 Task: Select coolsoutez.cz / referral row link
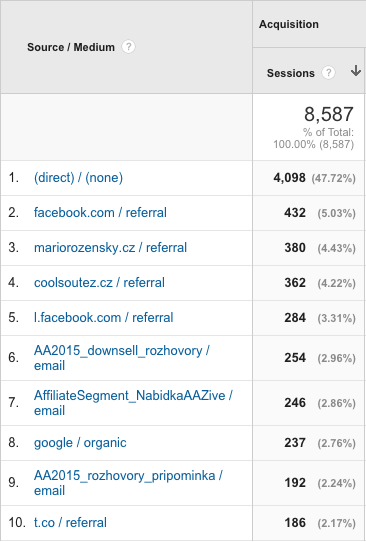[99, 282]
